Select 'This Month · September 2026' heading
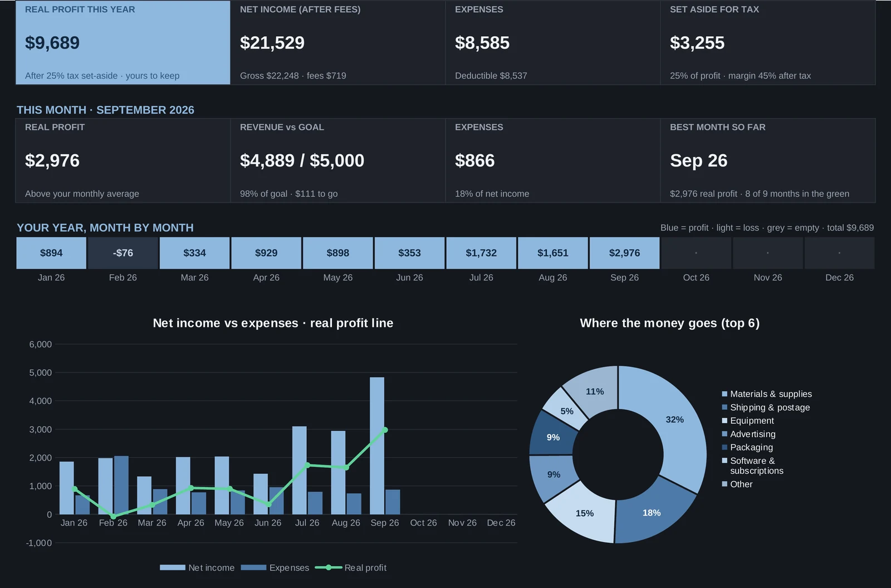This screenshot has width=891, height=588. tap(105, 110)
